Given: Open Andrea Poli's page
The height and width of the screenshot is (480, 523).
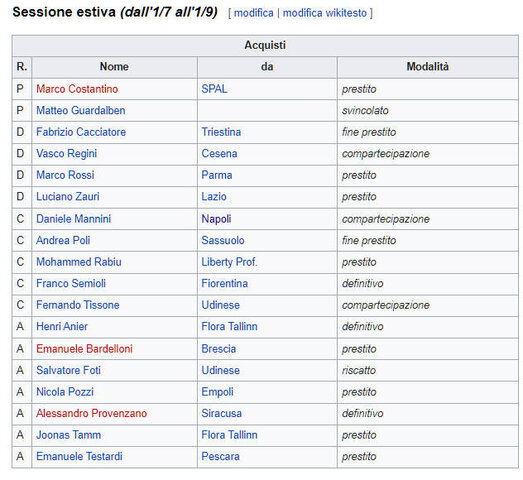Looking at the screenshot, I should [x=63, y=241].
